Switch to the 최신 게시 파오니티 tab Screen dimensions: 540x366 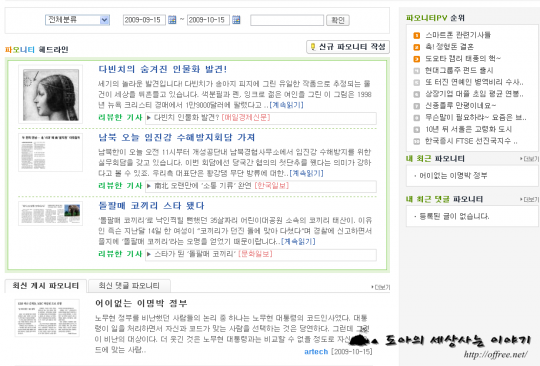click(45, 286)
